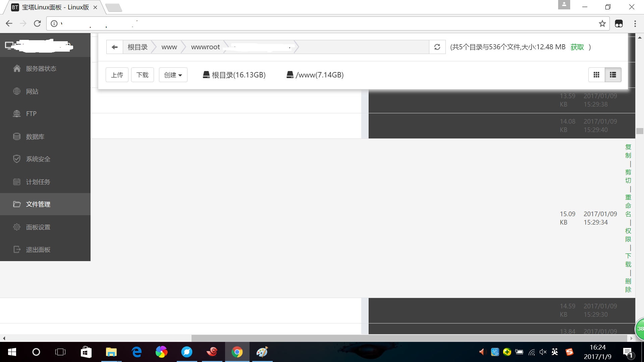The width and height of the screenshot is (644, 362).
Task: Open 系统安全 in sidebar
Action: click(x=38, y=159)
